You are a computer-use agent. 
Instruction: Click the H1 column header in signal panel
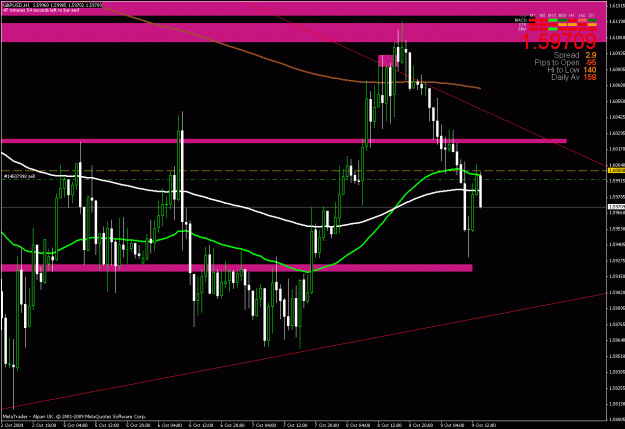point(572,16)
